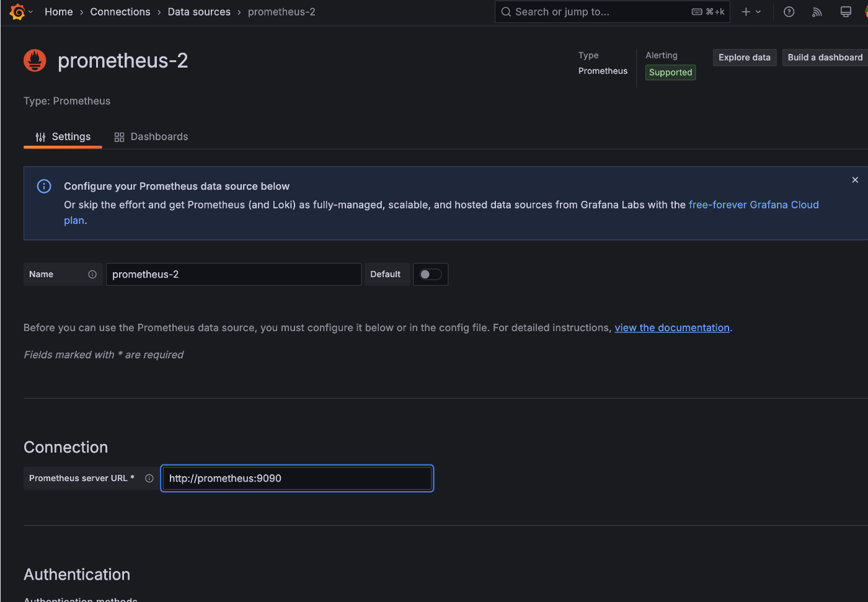Expand the plus New dropdown menu
This screenshot has width=868, height=602.
pyautogui.click(x=751, y=12)
